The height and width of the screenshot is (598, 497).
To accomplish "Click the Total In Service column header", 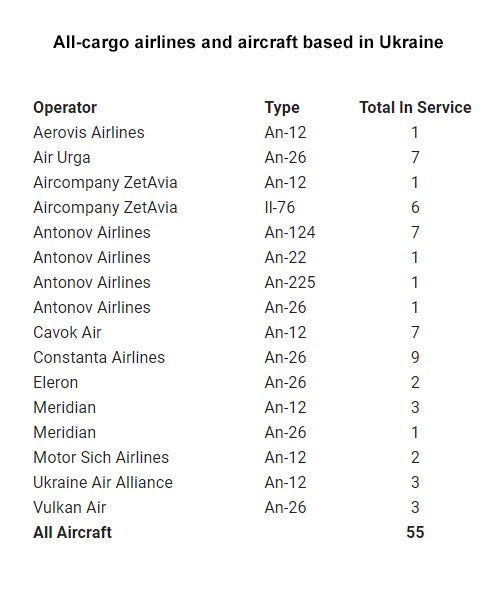I will (415, 108).
